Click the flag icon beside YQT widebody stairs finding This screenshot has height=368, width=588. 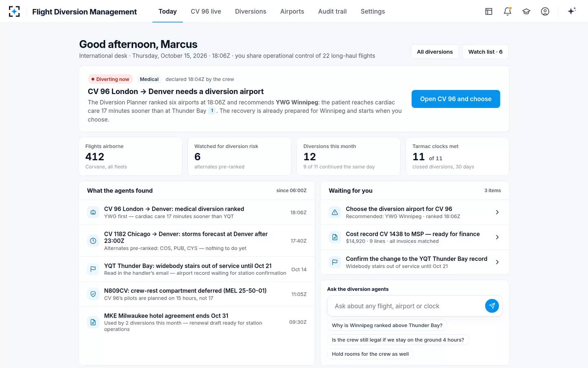tap(93, 269)
